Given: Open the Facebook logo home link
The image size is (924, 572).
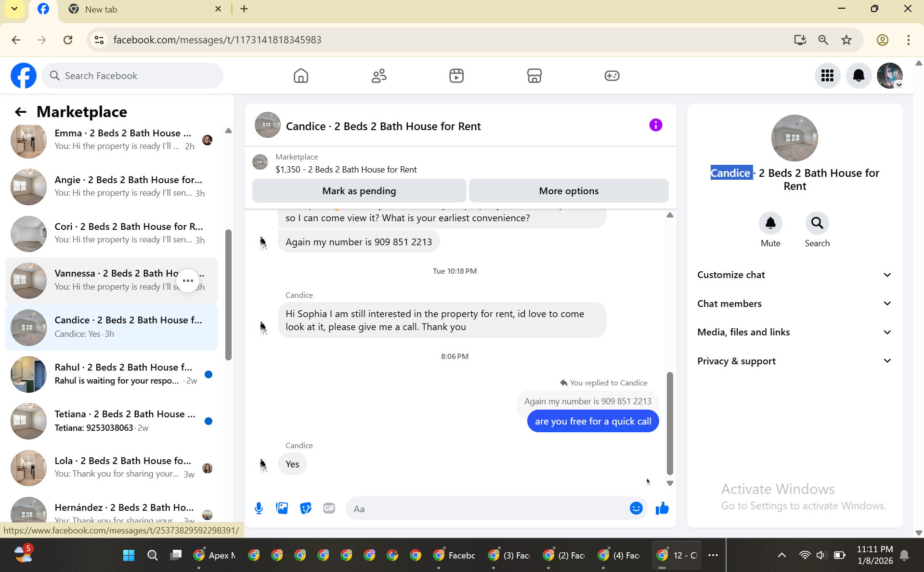Looking at the screenshot, I should [24, 76].
